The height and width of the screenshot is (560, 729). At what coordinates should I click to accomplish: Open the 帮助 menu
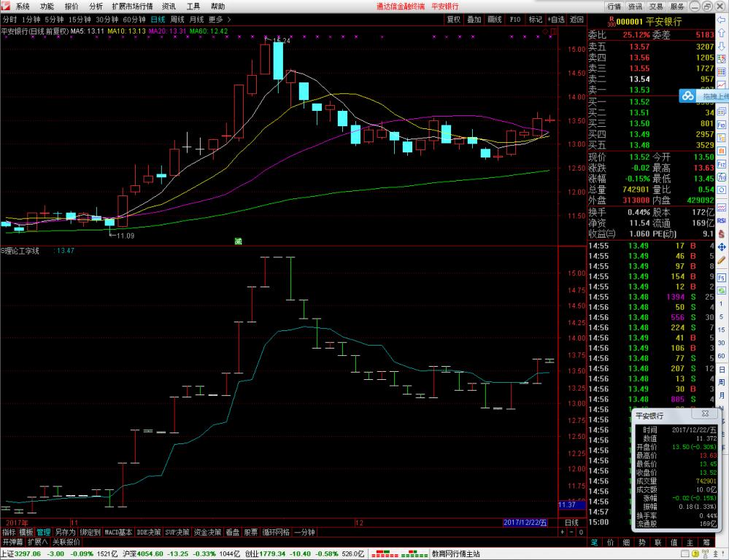(x=217, y=6)
